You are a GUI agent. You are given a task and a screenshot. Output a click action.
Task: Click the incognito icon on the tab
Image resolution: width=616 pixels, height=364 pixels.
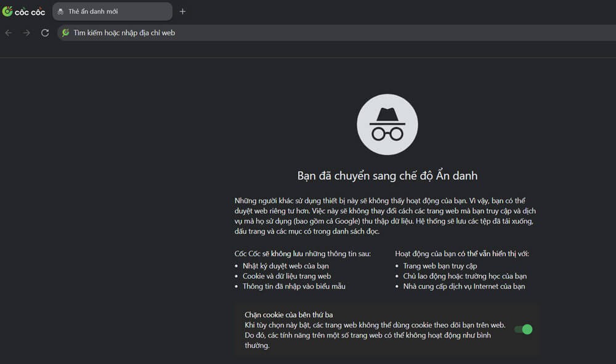[60, 11]
